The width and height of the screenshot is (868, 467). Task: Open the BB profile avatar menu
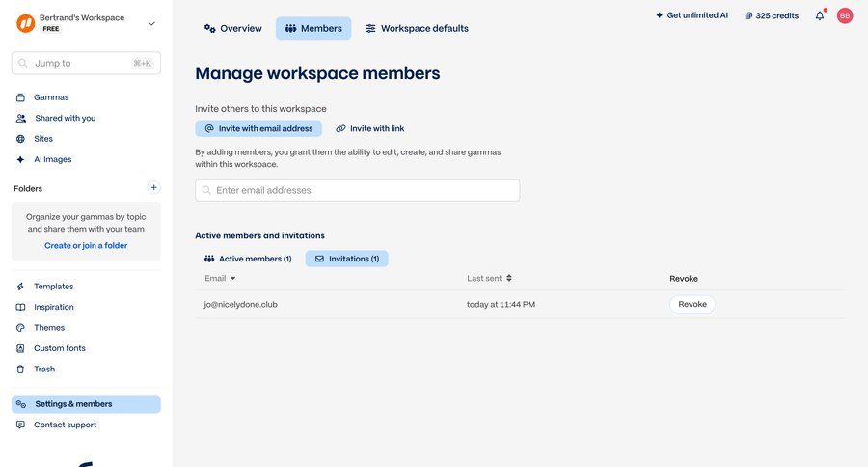click(845, 16)
